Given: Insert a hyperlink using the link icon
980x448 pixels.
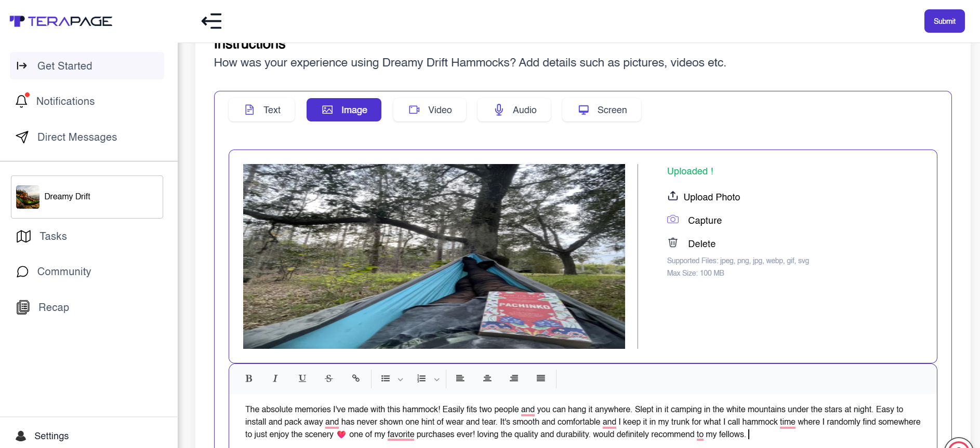Looking at the screenshot, I should pos(355,378).
